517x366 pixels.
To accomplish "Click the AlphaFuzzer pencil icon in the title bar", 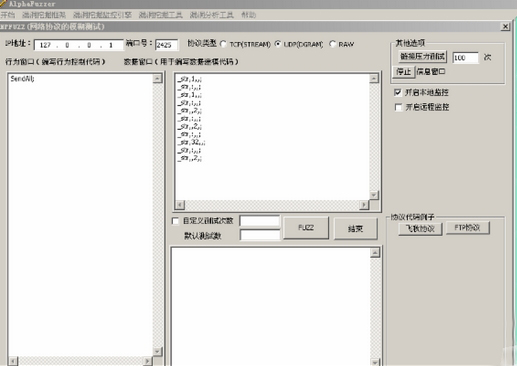I will coord(3,3).
